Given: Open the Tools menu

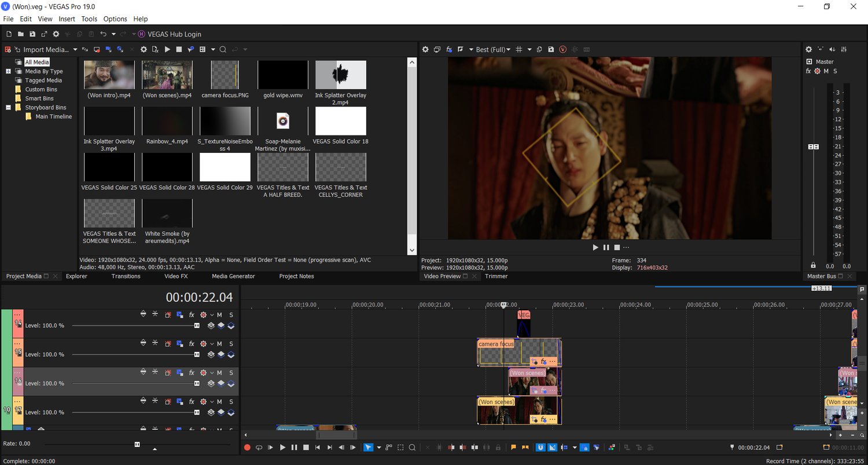Looking at the screenshot, I should [89, 19].
